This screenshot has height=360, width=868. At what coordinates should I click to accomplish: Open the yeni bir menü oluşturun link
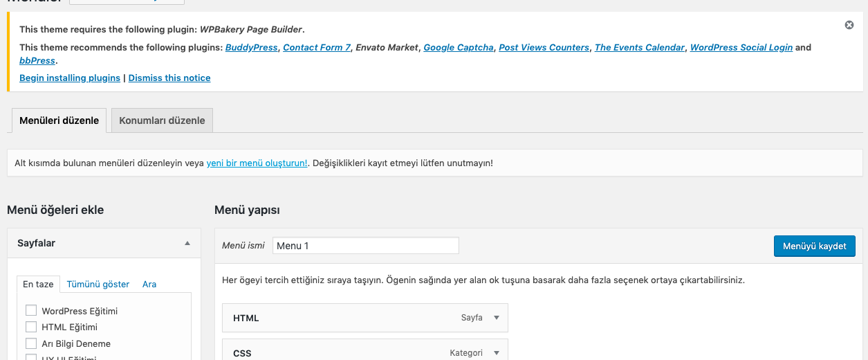coord(257,163)
